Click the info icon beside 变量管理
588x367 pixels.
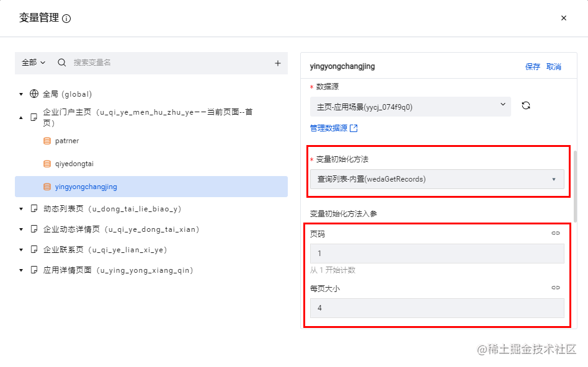66,19
